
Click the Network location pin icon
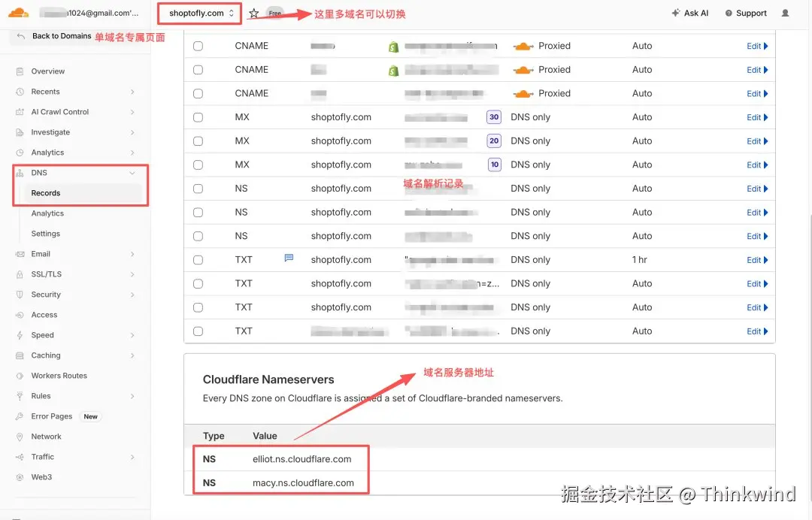tap(20, 437)
